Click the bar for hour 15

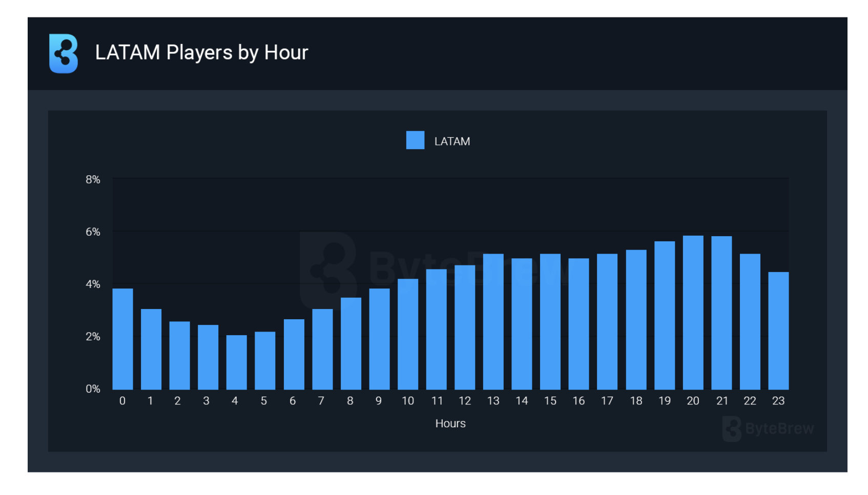550,322
